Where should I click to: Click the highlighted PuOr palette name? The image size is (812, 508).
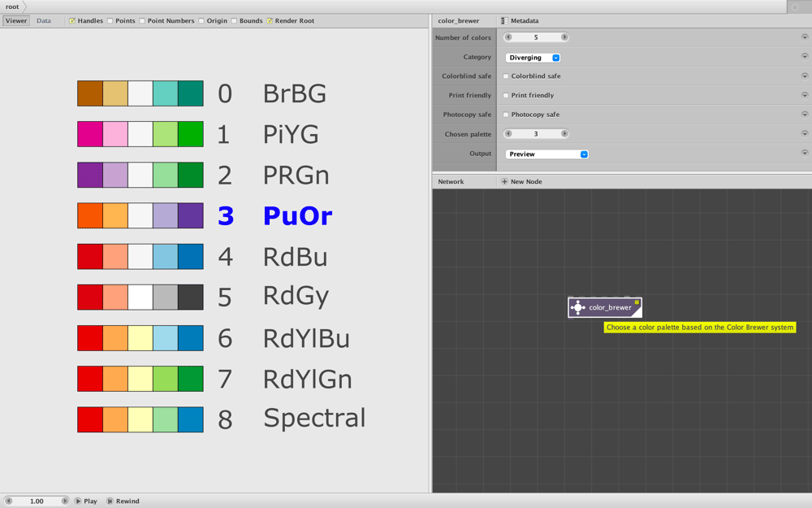click(298, 215)
